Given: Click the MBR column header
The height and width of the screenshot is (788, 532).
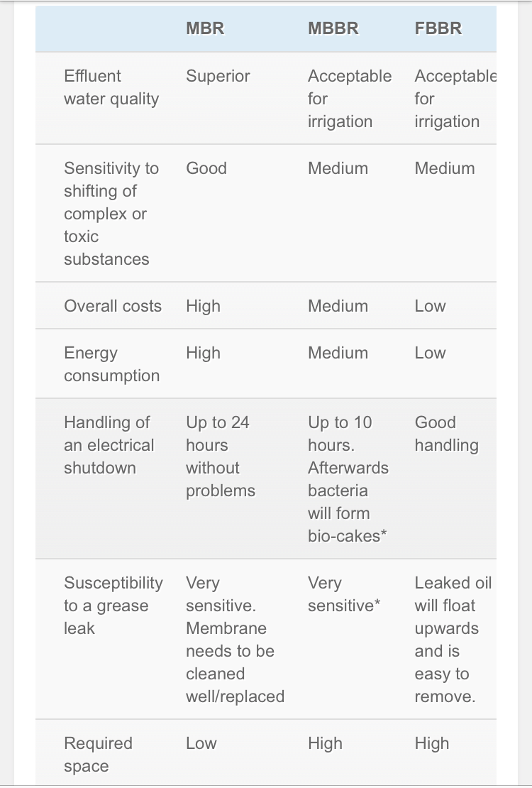Looking at the screenshot, I should (205, 28).
